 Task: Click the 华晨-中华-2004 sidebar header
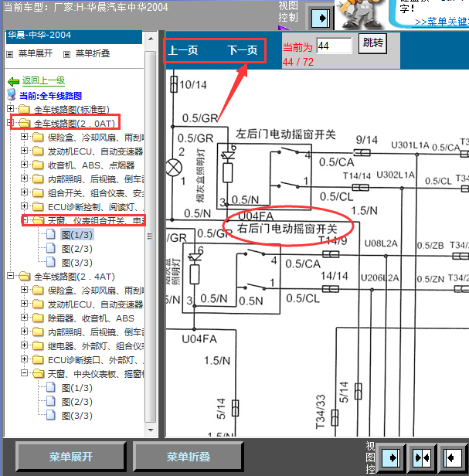[74, 36]
